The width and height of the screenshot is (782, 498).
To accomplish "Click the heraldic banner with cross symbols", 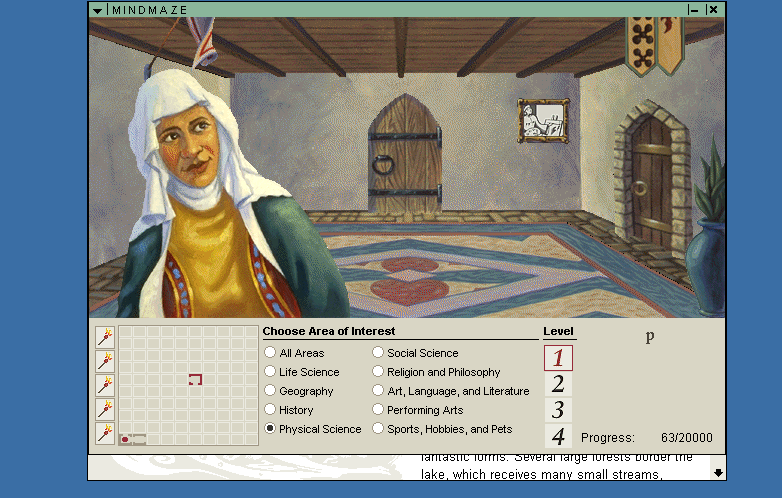I will click(641, 46).
